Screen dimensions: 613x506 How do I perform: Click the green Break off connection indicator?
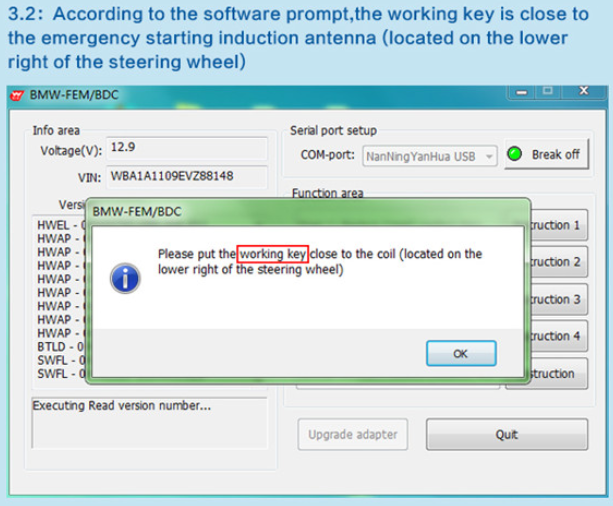coord(514,154)
